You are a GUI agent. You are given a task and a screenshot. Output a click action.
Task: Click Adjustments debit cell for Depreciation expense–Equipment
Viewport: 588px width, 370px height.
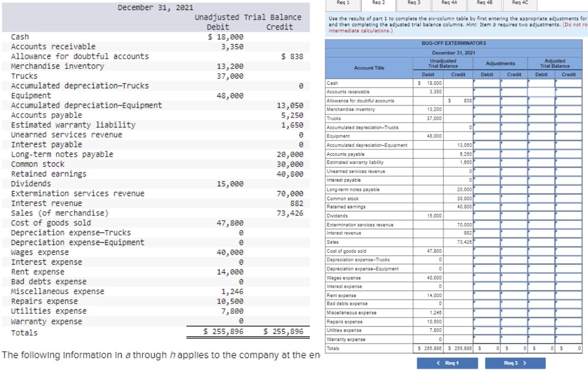pos(487,269)
